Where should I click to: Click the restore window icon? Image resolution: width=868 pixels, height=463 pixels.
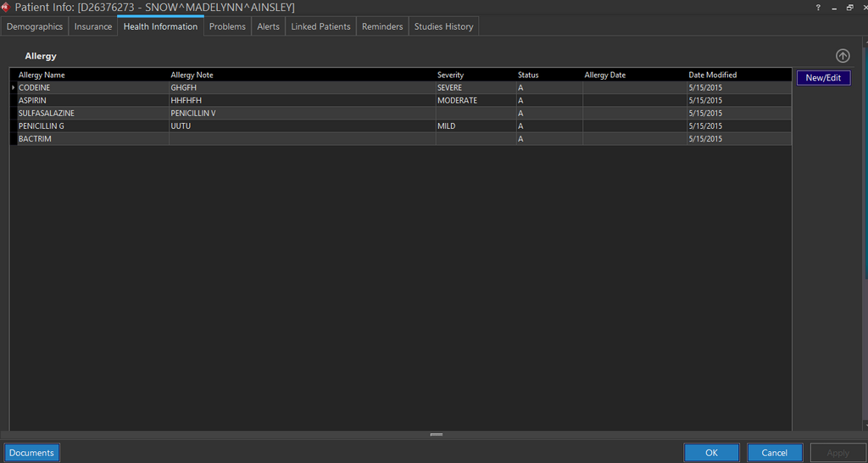[849, 8]
